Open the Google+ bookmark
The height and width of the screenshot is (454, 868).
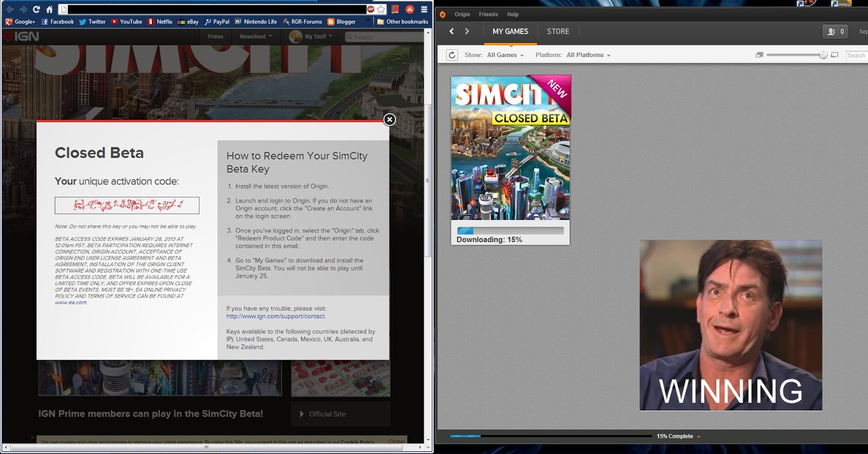(20, 22)
